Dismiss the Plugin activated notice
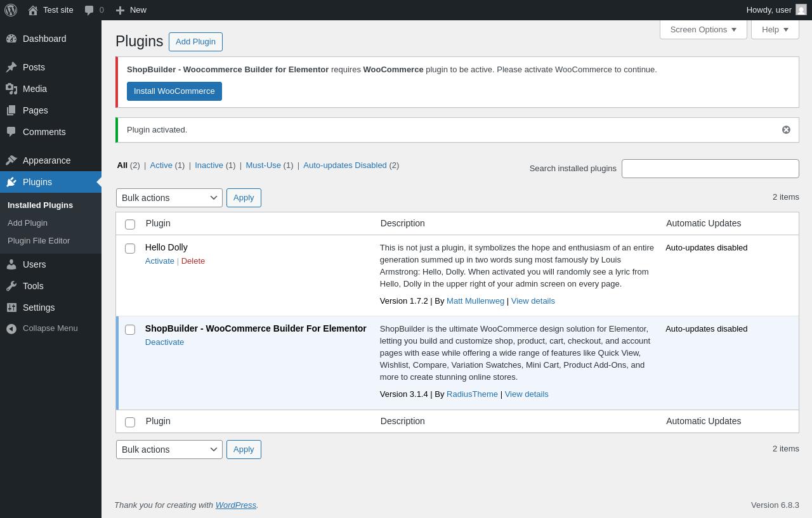 point(786,130)
